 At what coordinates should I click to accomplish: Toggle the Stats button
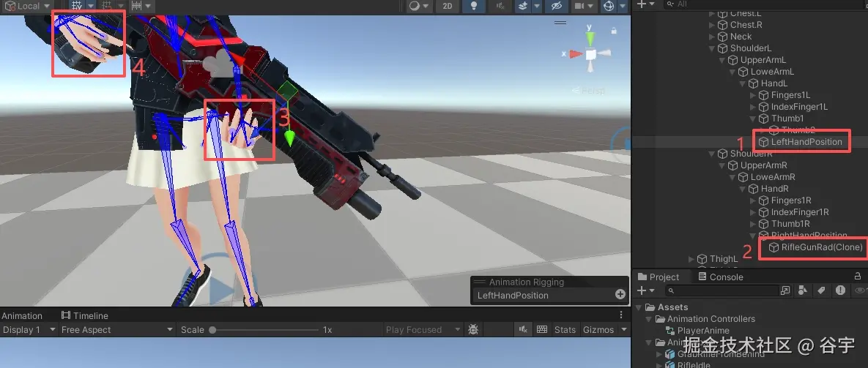pyautogui.click(x=565, y=329)
